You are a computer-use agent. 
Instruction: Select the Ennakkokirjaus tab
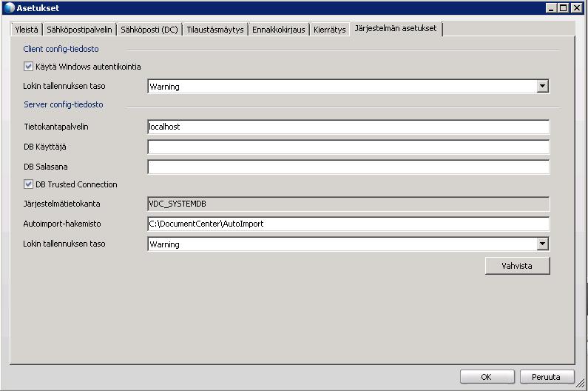click(279, 30)
